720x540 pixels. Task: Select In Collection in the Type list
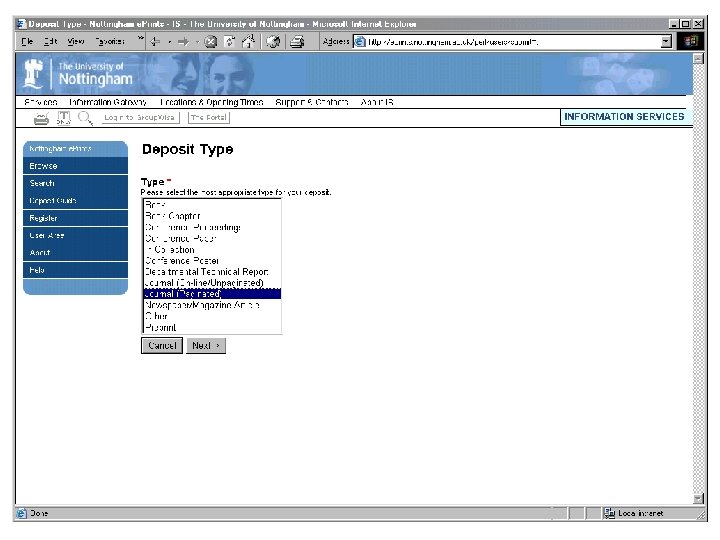pos(212,249)
